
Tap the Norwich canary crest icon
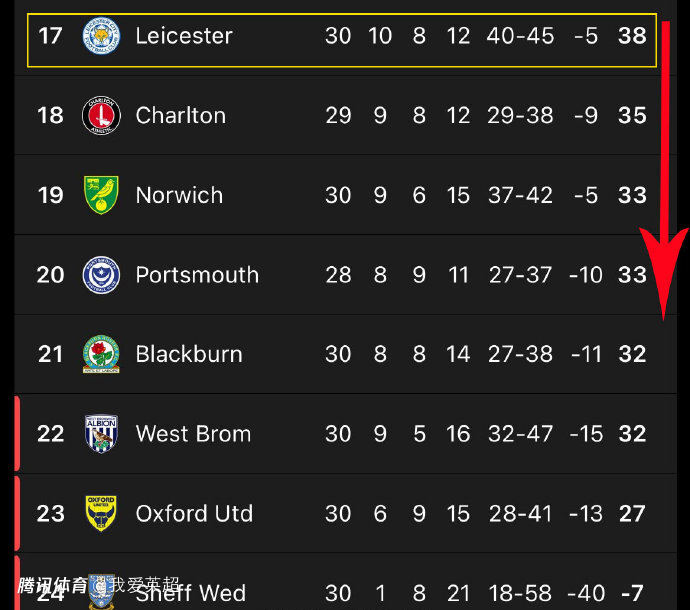[100, 195]
